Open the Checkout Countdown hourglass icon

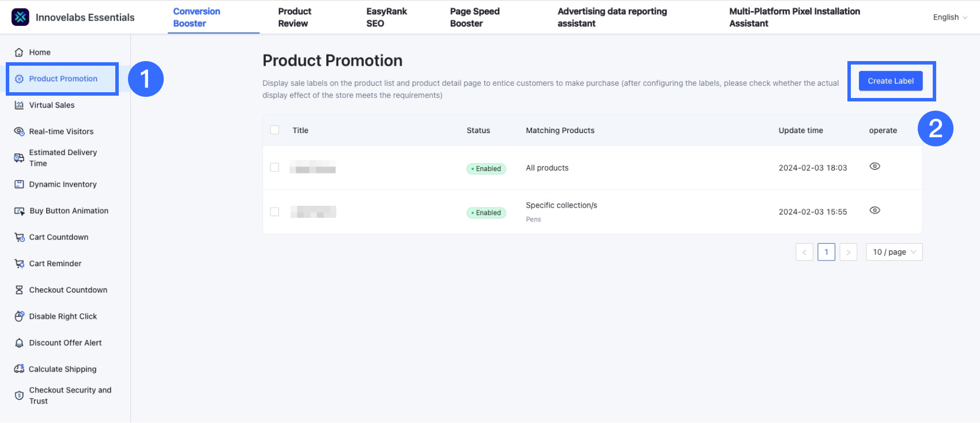19,290
